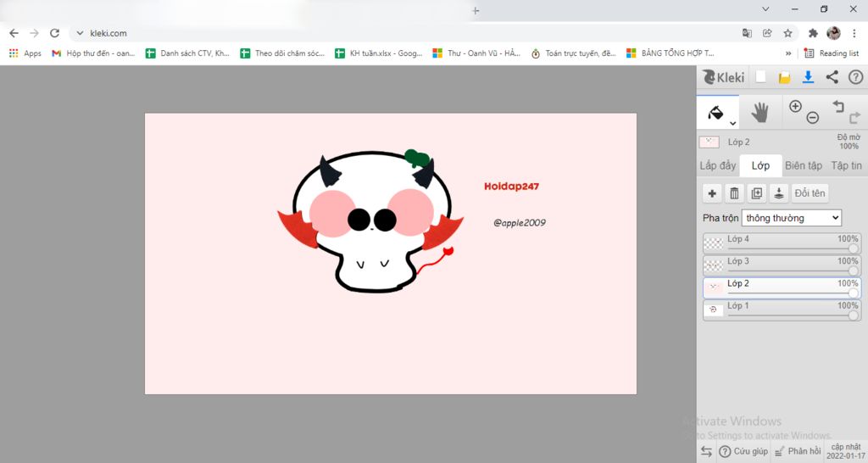Screen dimensions: 868x463
Task: Open a new browser tab
Action: pyautogui.click(x=476, y=10)
